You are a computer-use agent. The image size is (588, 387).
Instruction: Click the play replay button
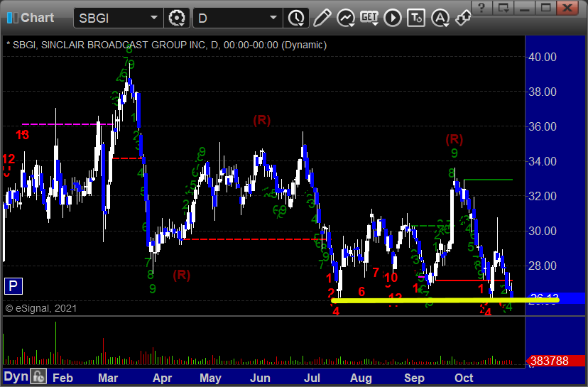(393, 18)
